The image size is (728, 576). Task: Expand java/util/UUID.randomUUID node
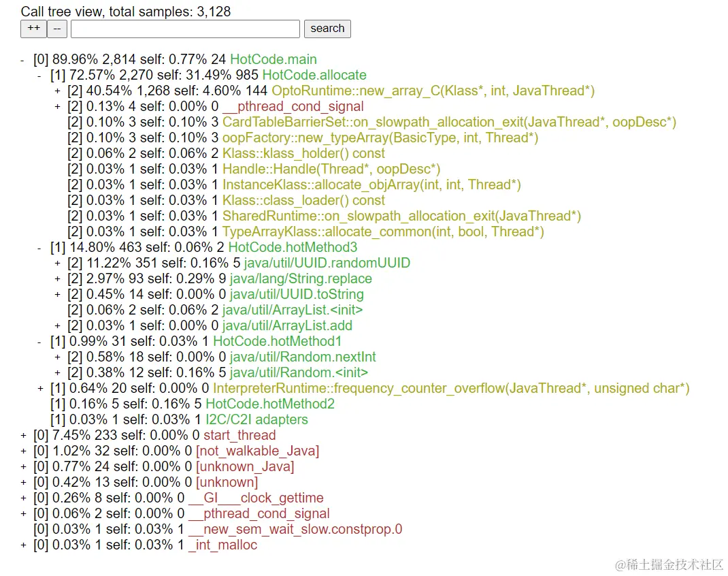pyautogui.click(x=57, y=263)
